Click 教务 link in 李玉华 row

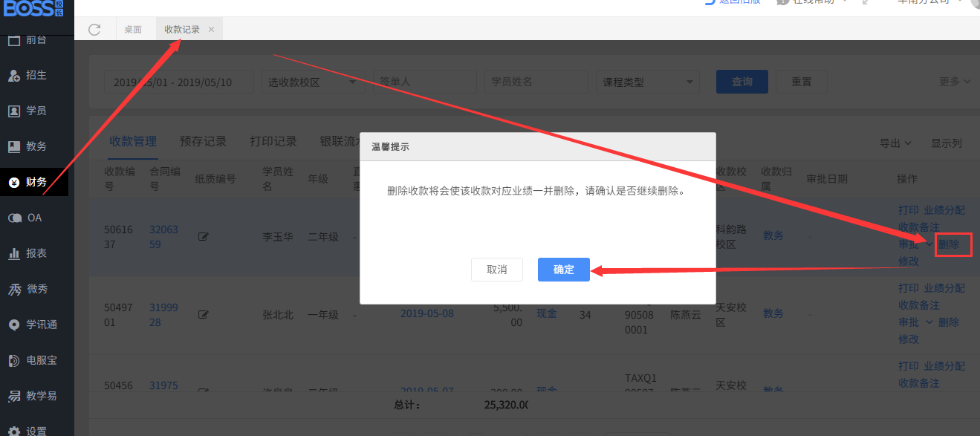[x=773, y=235]
